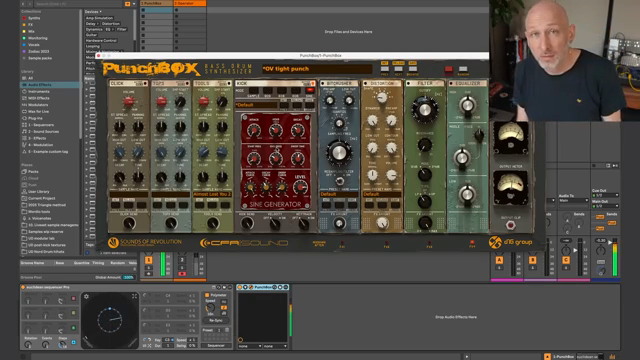Open the Devices filter dropdown

coord(93,12)
